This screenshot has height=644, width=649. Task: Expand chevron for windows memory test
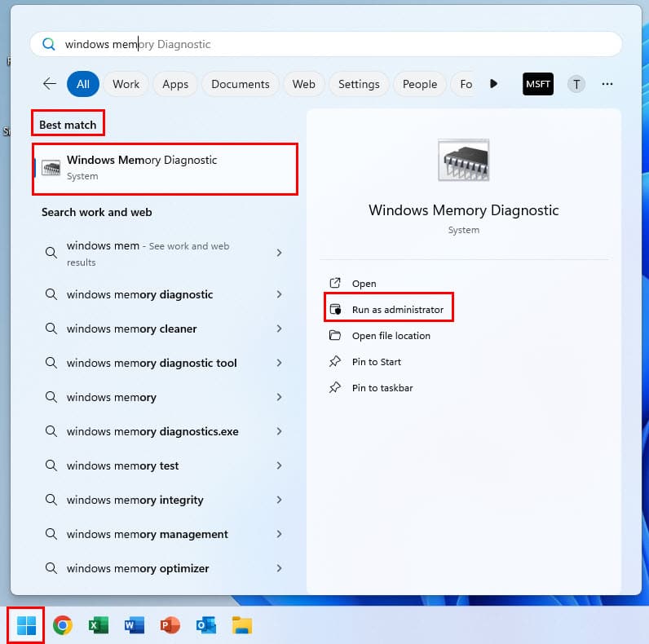279,465
